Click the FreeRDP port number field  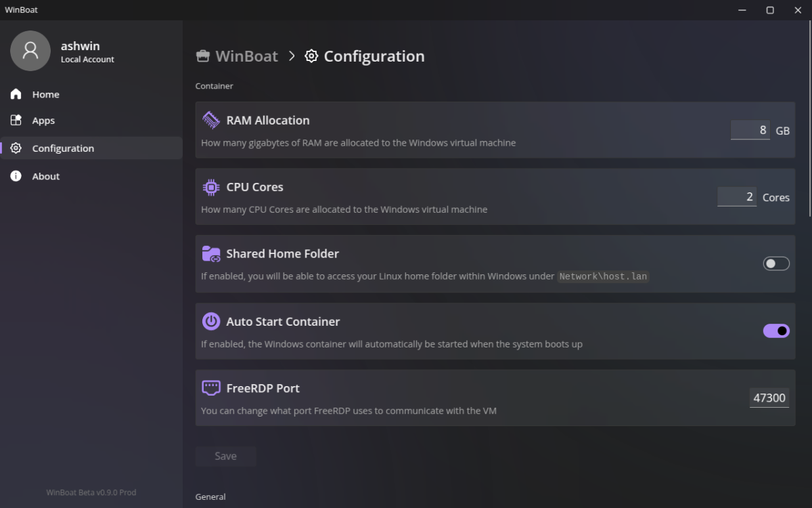(x=769, y=398)
